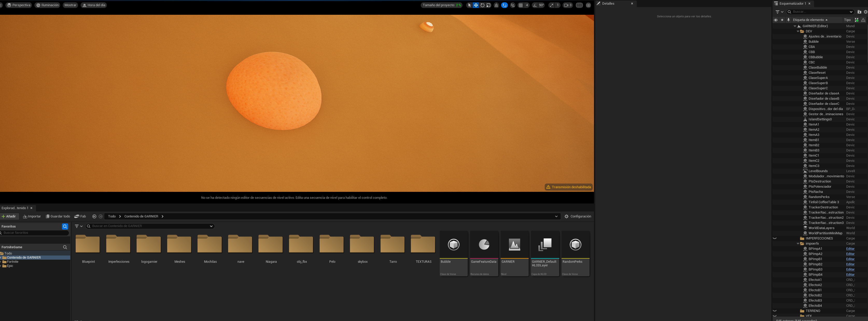Go back in content browser history

pyautogui.click(x=94, y=216)
